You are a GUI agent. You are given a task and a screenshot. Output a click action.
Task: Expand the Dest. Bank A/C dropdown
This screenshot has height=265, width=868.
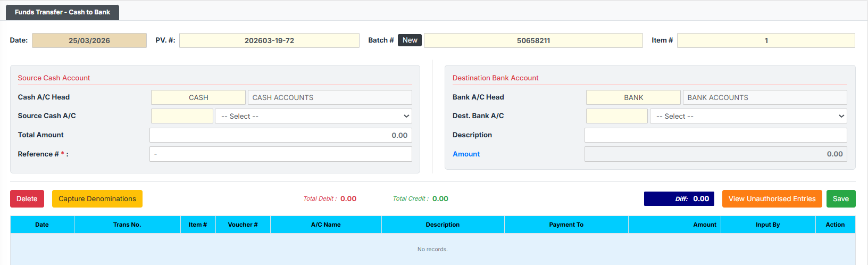coord(748,116)
